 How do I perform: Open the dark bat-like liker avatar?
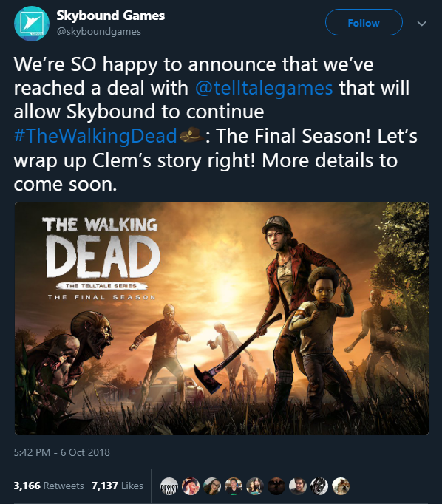(x=276, y=486)
